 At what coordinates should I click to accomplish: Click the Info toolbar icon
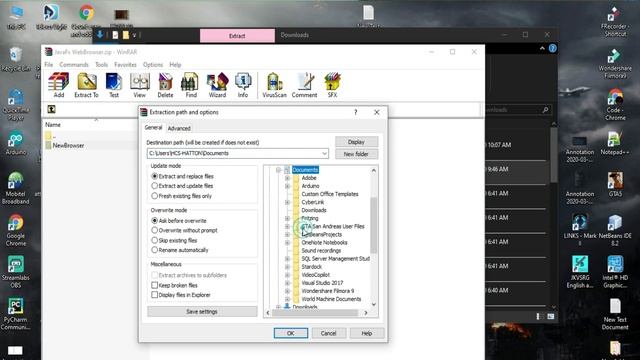pyautogui.click(x=243, y=85)
